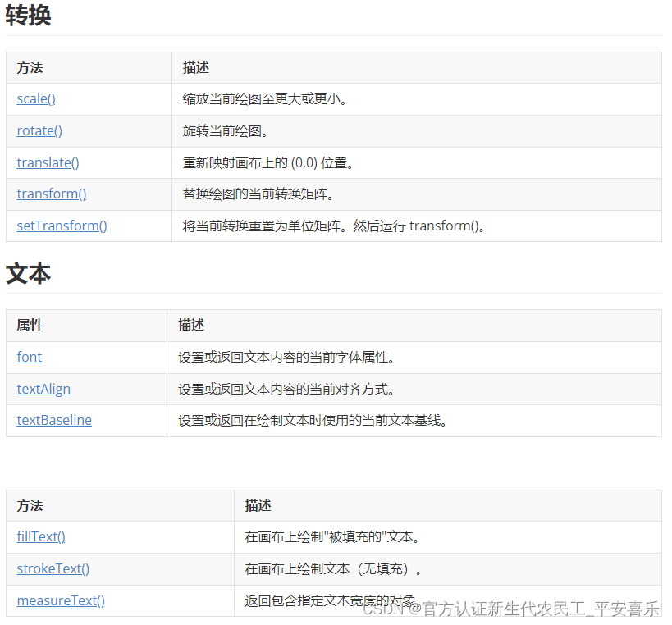672x625 pixels.
Task: Click '方法' header in the 转换 table
Action: tap(30, 68)
